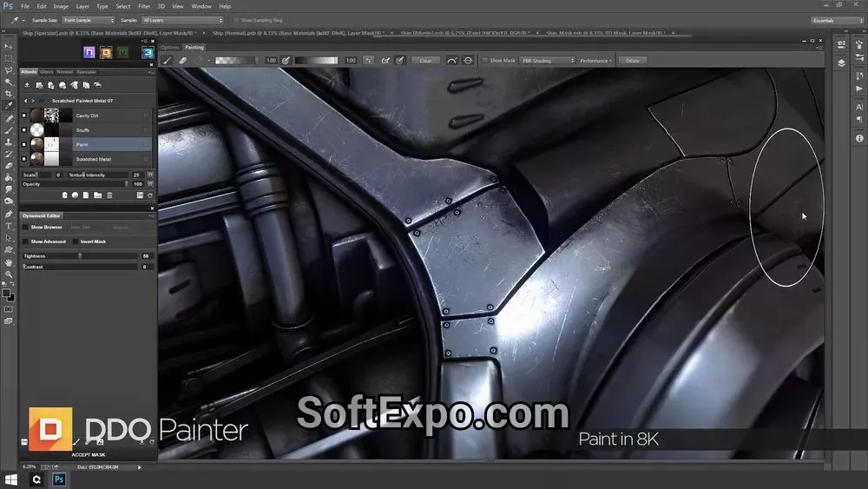868x489 pixels.
Task: Select the Hand tool
Action: coord(9,262)
